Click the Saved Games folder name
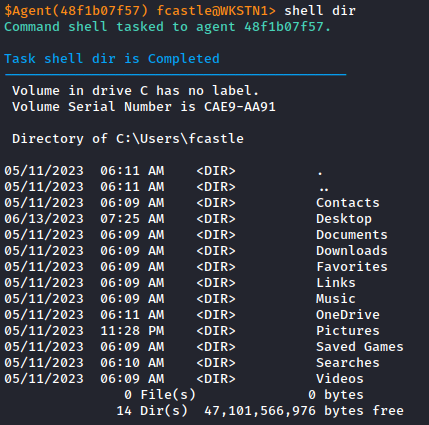 pos(360,347)
